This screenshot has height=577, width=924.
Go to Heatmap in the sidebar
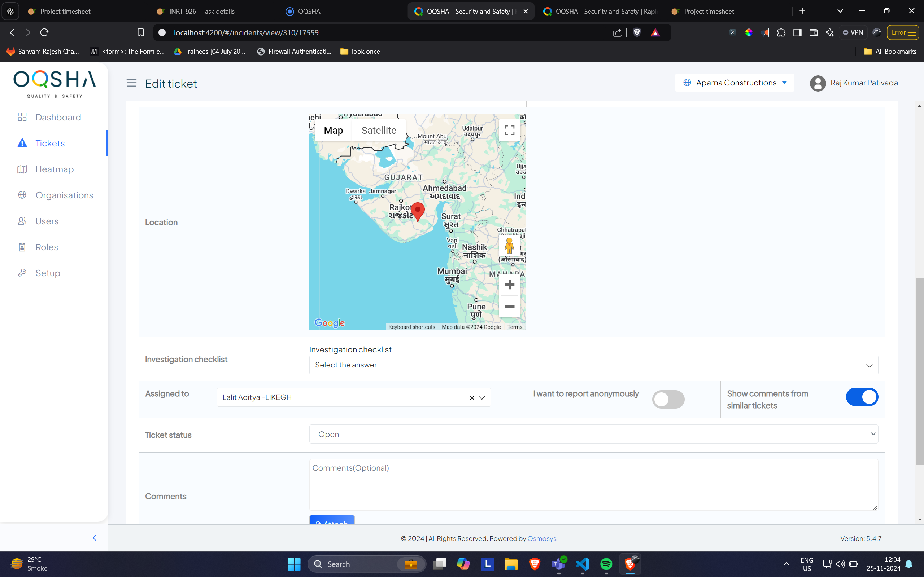pos(54,169)
